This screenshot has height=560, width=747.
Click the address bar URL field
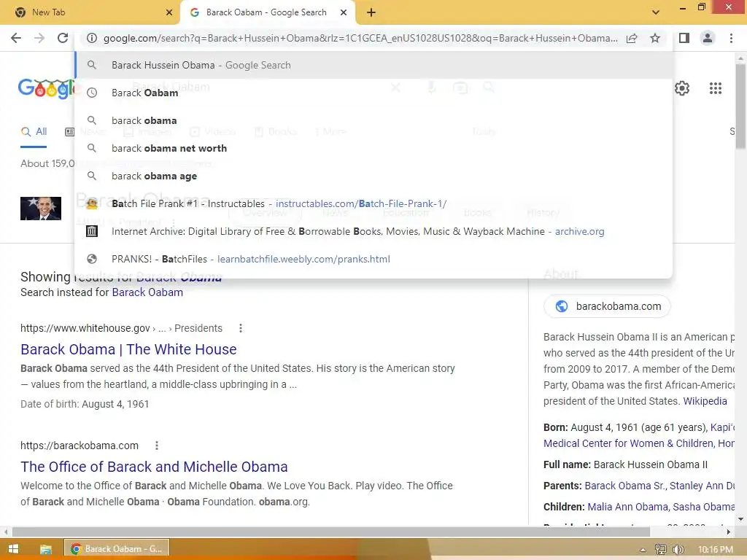pyautogui.click(x=360, y=38)
